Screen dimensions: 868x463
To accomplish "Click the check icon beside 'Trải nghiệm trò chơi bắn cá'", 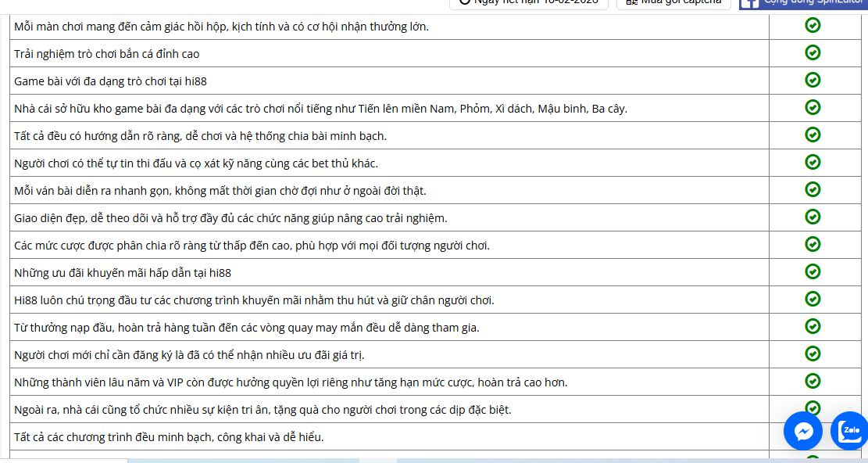I will tap(812, 52).
